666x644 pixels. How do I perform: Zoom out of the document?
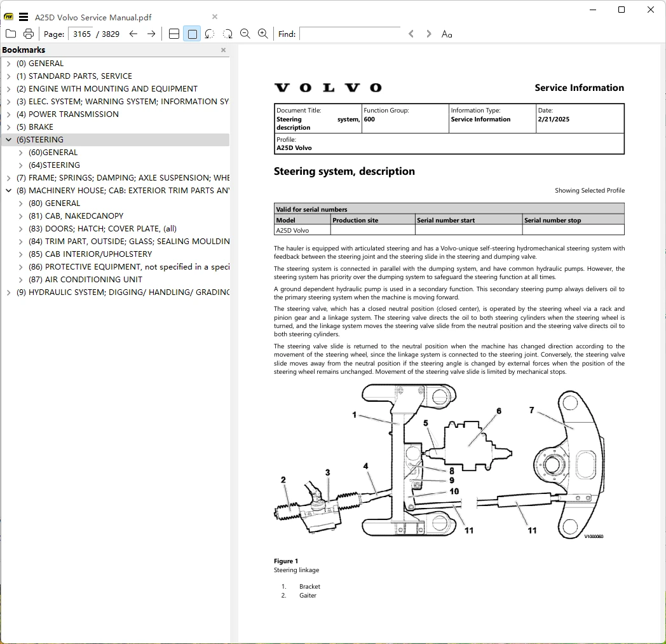[x=245, y=34]
